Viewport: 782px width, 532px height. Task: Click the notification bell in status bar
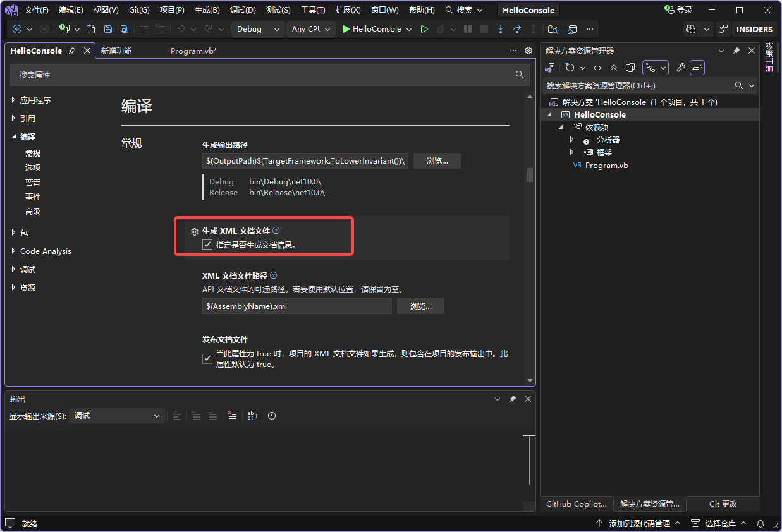pos(761,523)
